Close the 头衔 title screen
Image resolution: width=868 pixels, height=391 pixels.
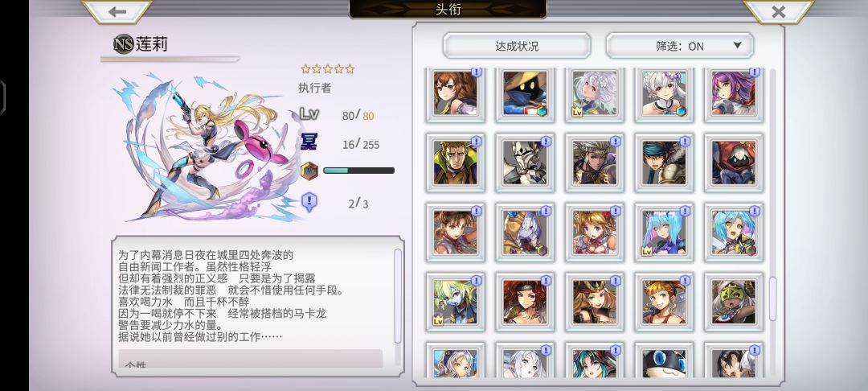(x=778, y=11)
